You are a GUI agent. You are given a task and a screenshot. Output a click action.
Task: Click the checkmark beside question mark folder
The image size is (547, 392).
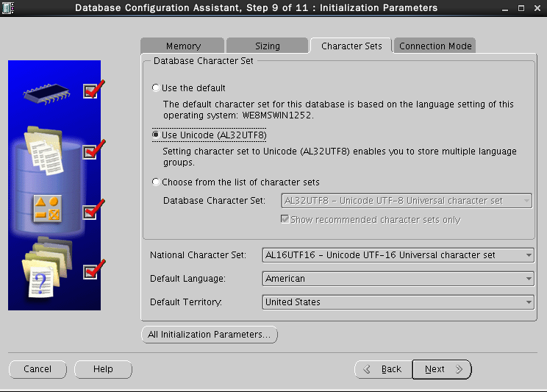91,271
